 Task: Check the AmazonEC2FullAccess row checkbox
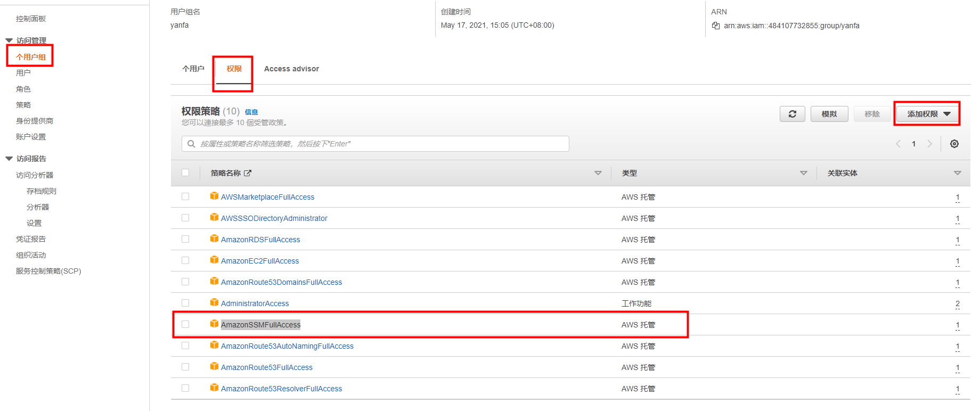coord(185,260)
